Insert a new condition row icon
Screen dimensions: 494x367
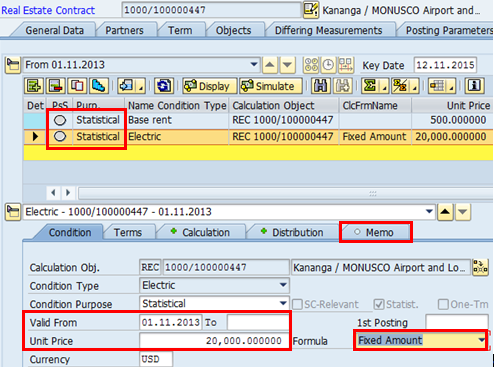coord(34,86)
